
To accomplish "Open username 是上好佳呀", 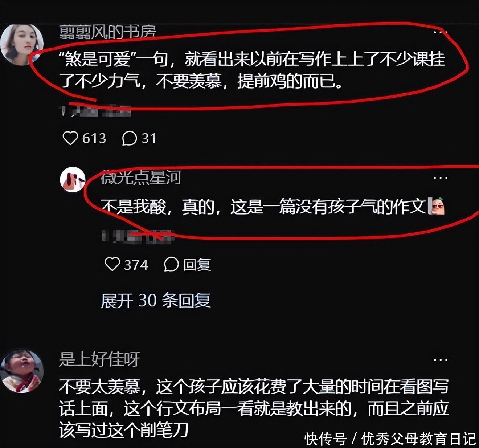I will coord(99,360).
